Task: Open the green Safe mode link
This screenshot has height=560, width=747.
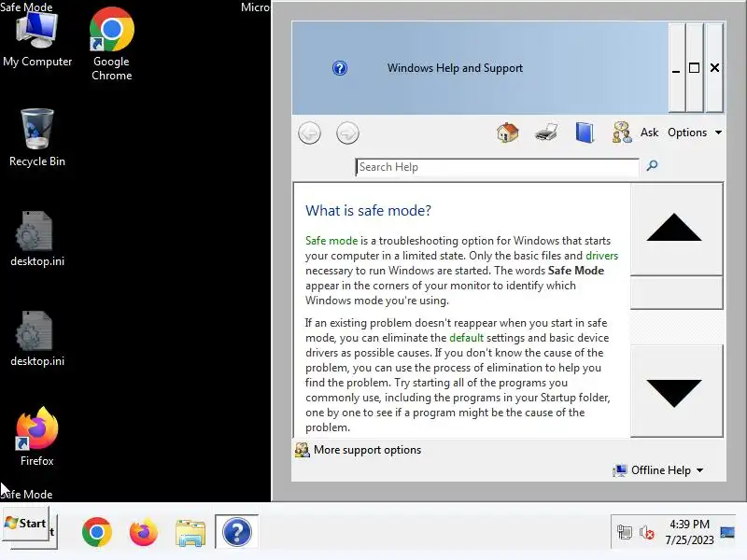Action: point(331,241)
